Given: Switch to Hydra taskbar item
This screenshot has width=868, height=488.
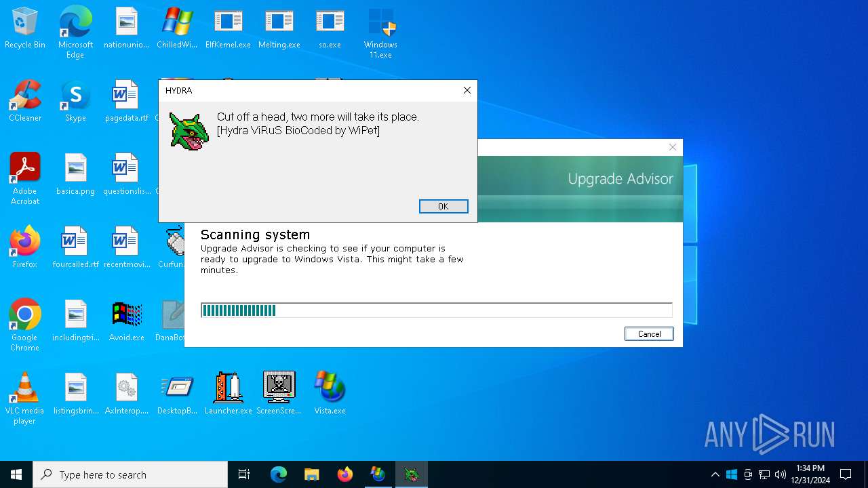Looking at the screenshot, I should click(412, 474).
